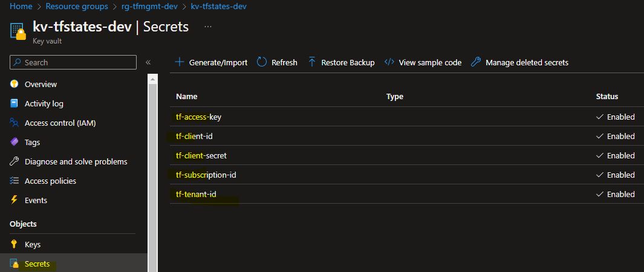Click the Access control people icon
The height and width of the screenshot is (272, 644).
pyautogui.click(x=15, y=123)
